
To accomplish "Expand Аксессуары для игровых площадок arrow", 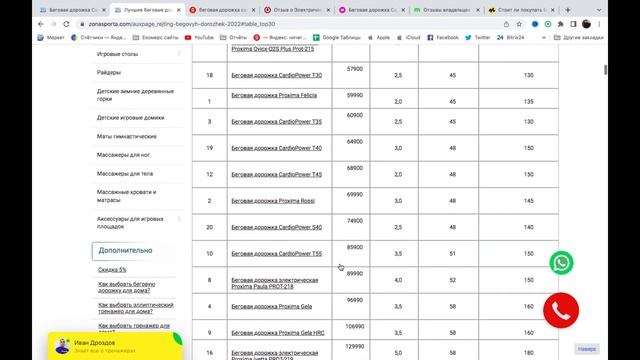I will tap(179, 220).
